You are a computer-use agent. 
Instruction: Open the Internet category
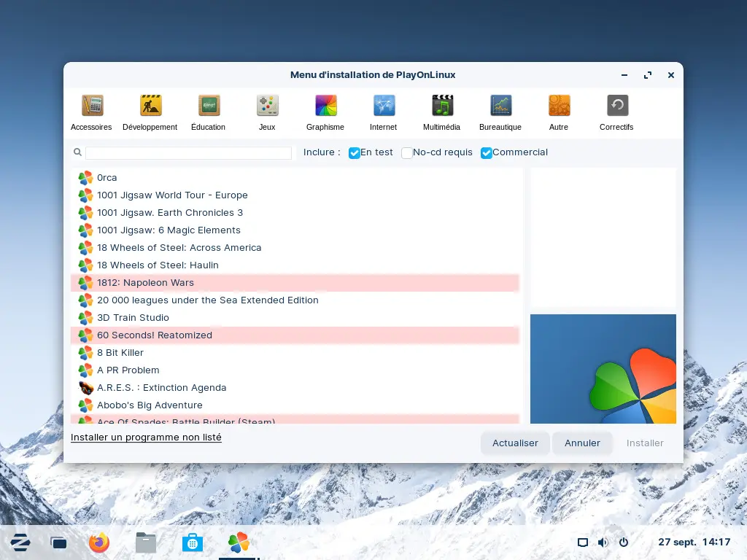[x=384, y=106]
